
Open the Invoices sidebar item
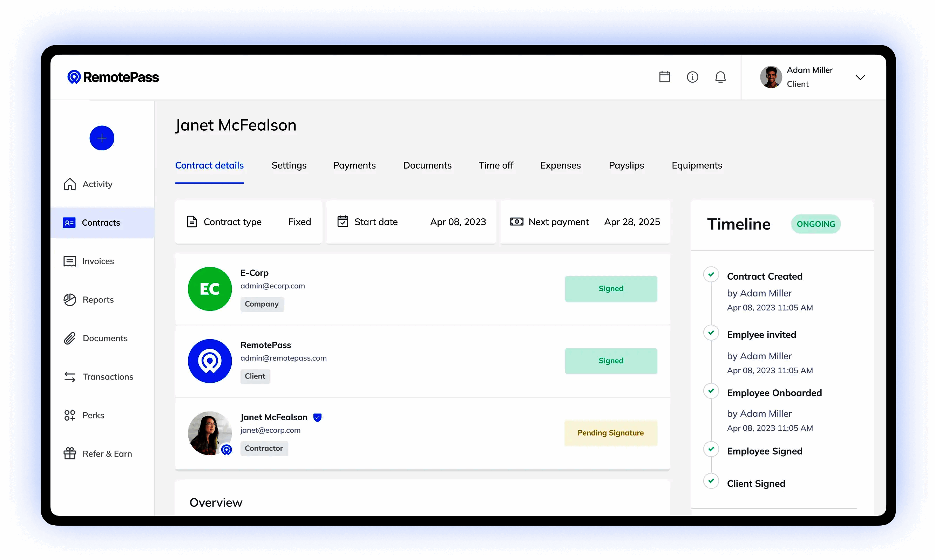click(98, 261)
